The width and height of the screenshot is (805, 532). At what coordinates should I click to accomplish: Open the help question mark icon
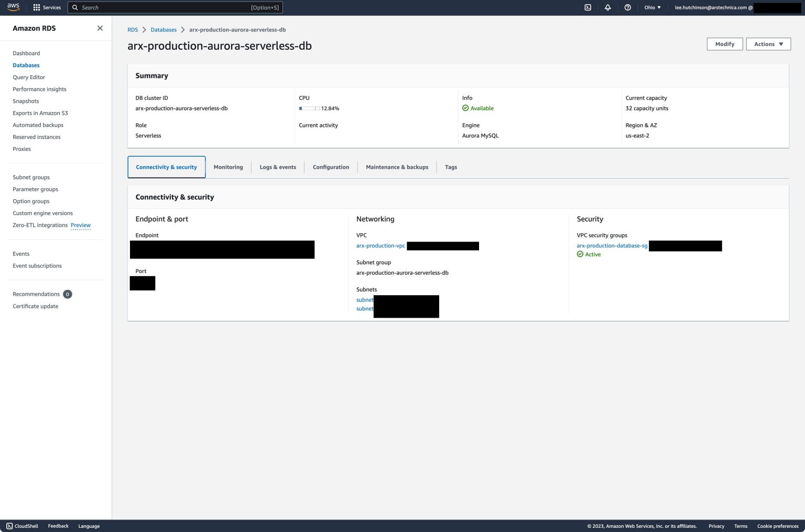pyautogui.click(x=628, y=7)
